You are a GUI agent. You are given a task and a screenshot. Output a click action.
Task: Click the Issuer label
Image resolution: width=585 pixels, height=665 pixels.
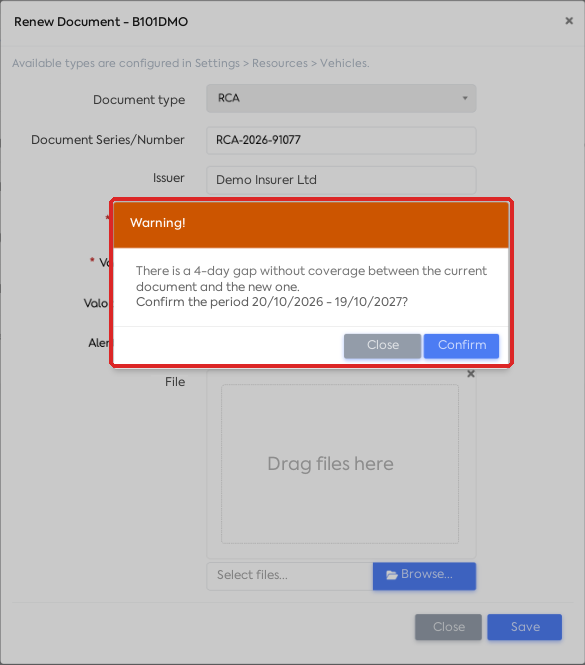click(x=168, y=178)
